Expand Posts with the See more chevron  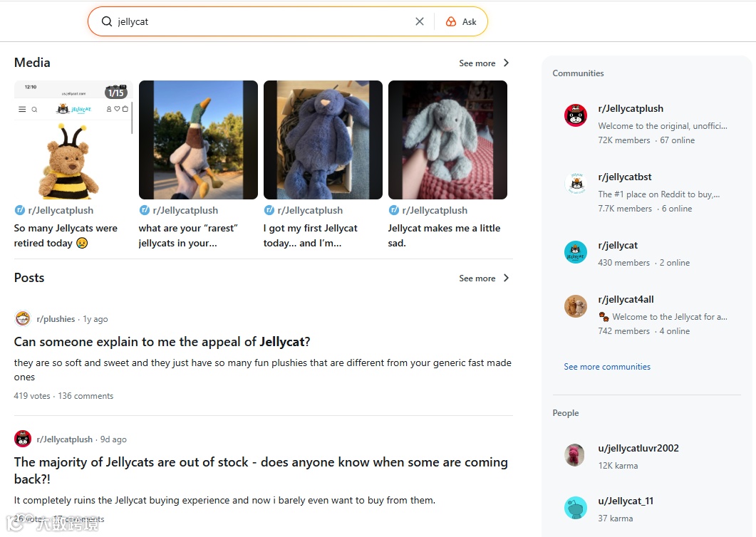tap(506, 278)
